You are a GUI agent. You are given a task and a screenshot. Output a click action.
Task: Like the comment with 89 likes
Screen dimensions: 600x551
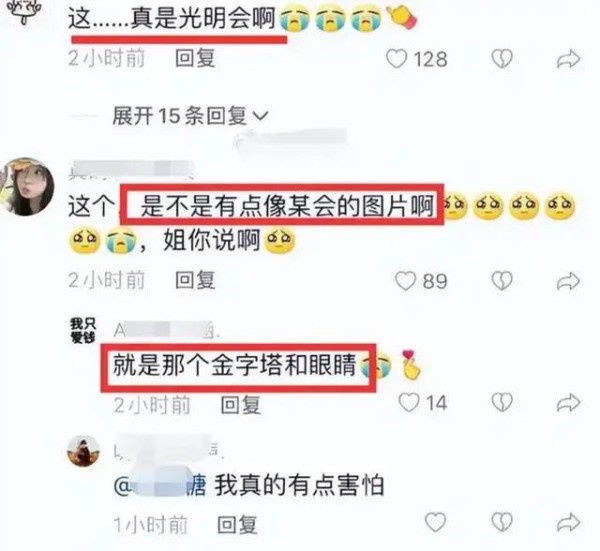(x=405, y=281)
